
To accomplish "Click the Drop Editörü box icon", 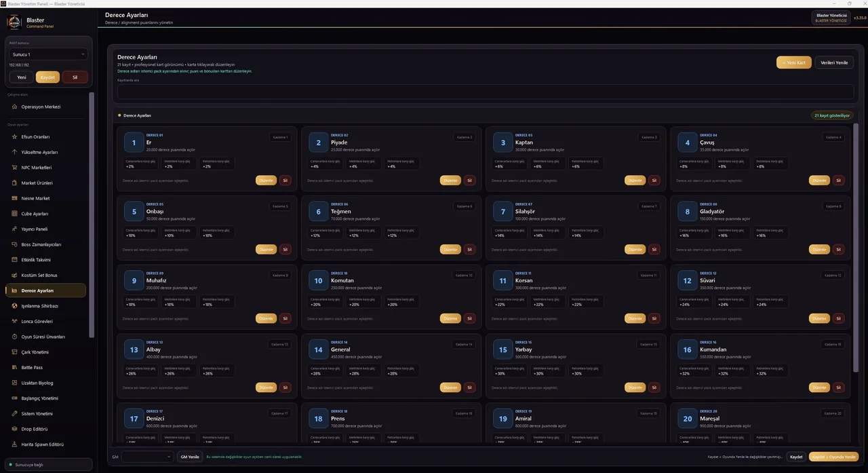I will coord(14,429).
